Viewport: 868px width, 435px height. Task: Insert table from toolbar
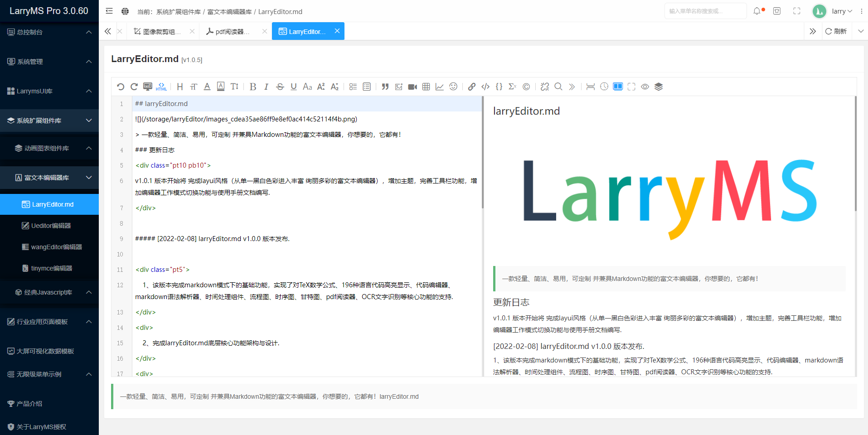coord(426,87)
